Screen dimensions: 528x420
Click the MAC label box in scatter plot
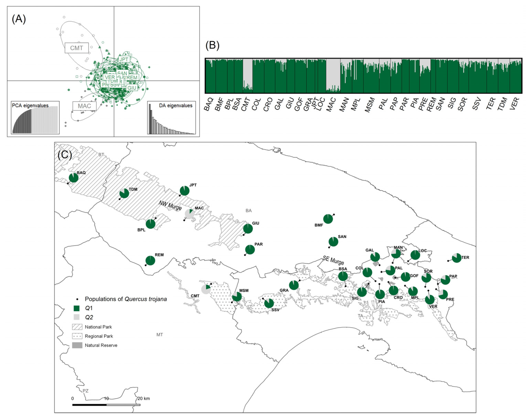pyautogui.click(x=85, y=106)
